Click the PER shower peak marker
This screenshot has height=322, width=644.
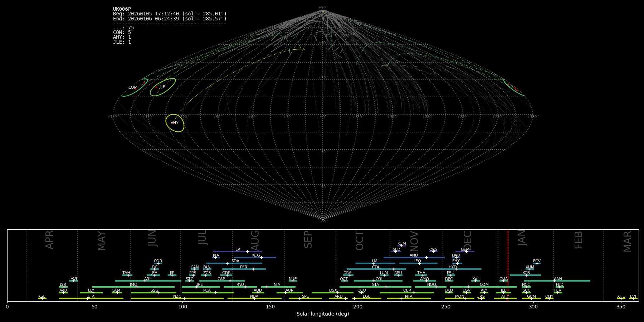(253, 269)
